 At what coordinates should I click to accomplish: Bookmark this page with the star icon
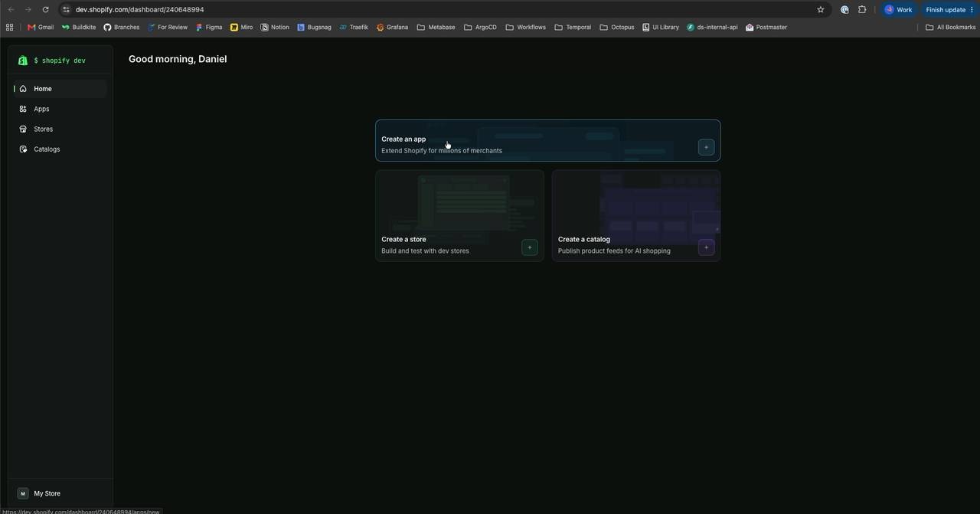(821, 10)
